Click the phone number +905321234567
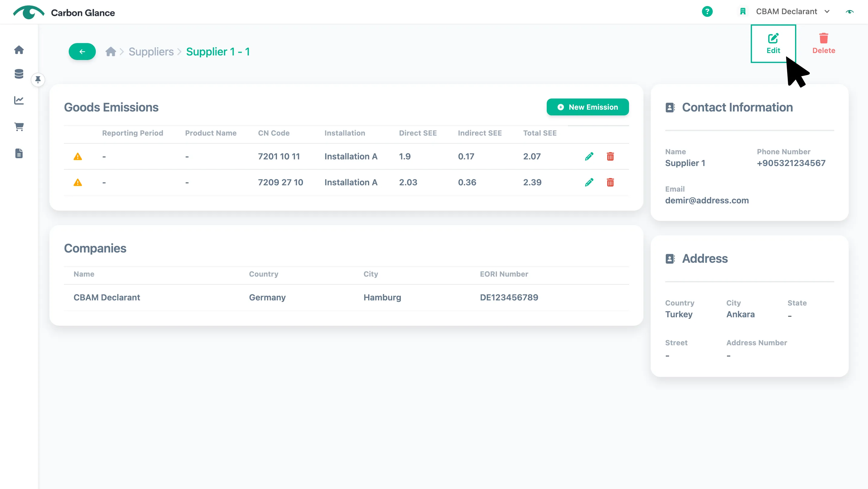 click(x=791, y=163)
